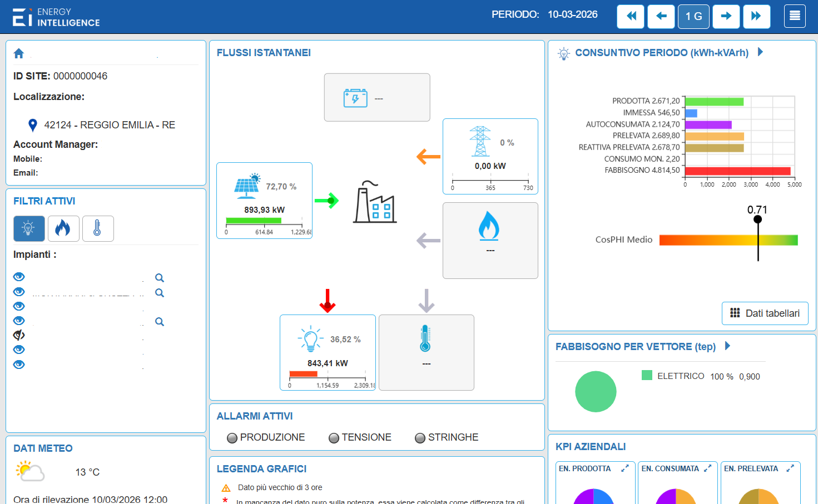Click the green ELETTRICO pie chart
The height and width of the screenshot is (504, 818).
[596, 392]
